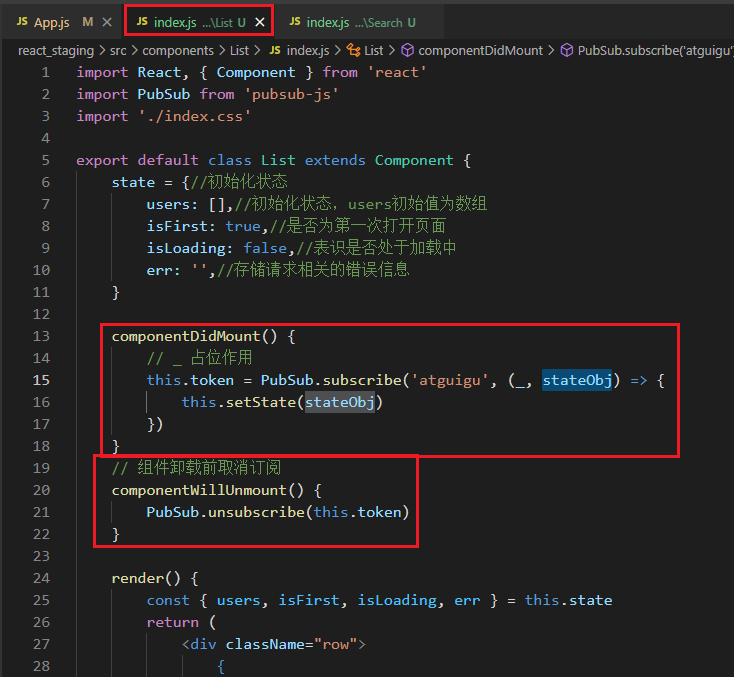This screenshot has width=734, height=677.
Task: Click the JS icon on index.js Search tab
Action: pyautogui.click(x=295, y=22)
